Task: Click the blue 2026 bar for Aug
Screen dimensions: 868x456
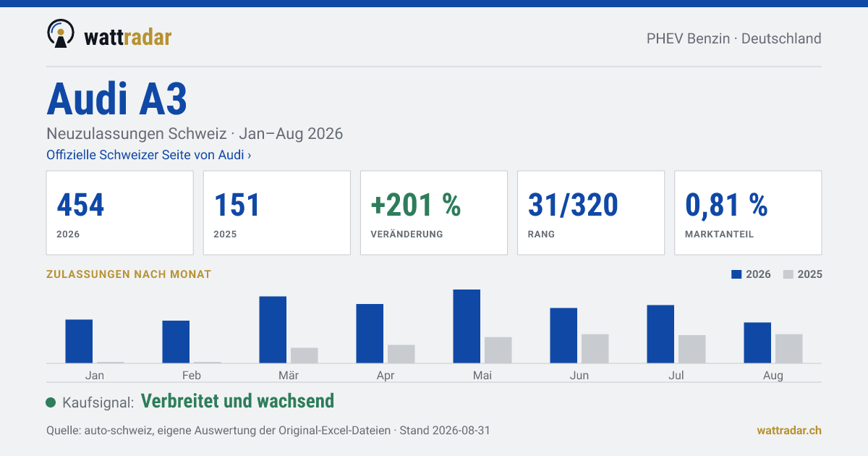Action: point(757,343)
